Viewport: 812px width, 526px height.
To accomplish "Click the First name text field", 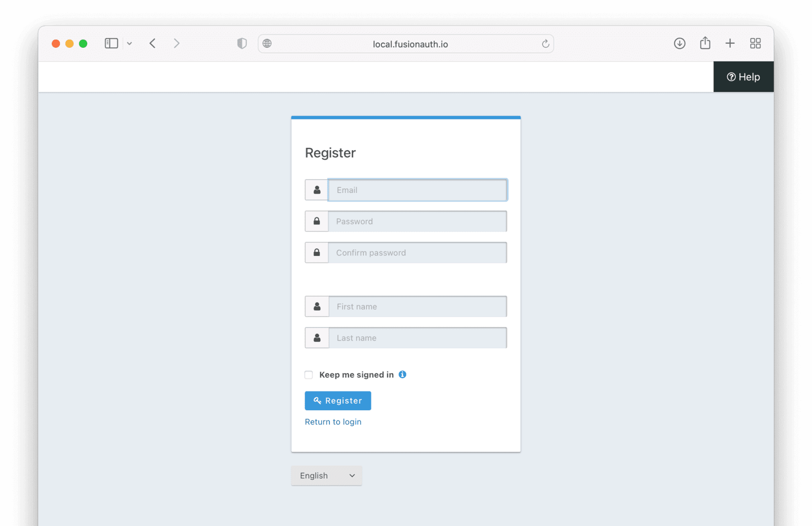I will [x=417, y=307].
